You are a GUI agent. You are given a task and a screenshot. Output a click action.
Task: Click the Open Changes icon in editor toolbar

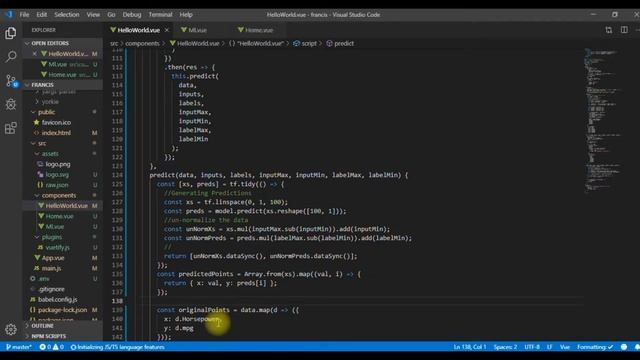[609, 30]
